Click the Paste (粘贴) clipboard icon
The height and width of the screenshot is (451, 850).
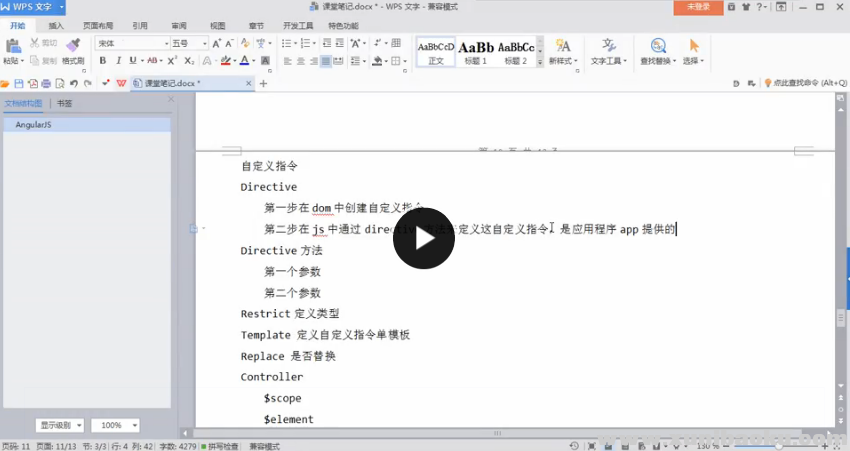point(12,46)
